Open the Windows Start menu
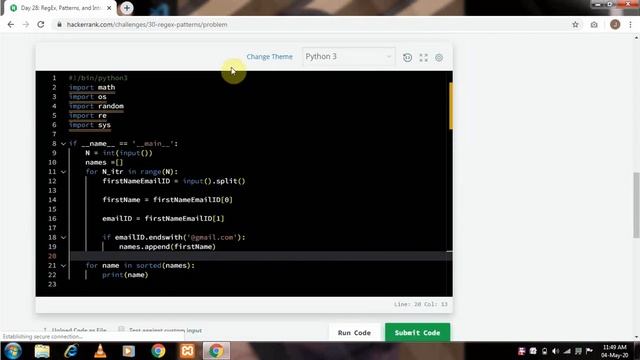640x360 pixels. (x=13, y=351)
